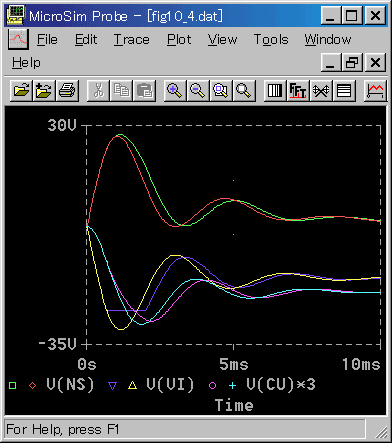This screenshot has width=392, height=443.
Task: Click the Zoom Fit magnifier icon
Action: pyautogui.click(x=244, y=90)
